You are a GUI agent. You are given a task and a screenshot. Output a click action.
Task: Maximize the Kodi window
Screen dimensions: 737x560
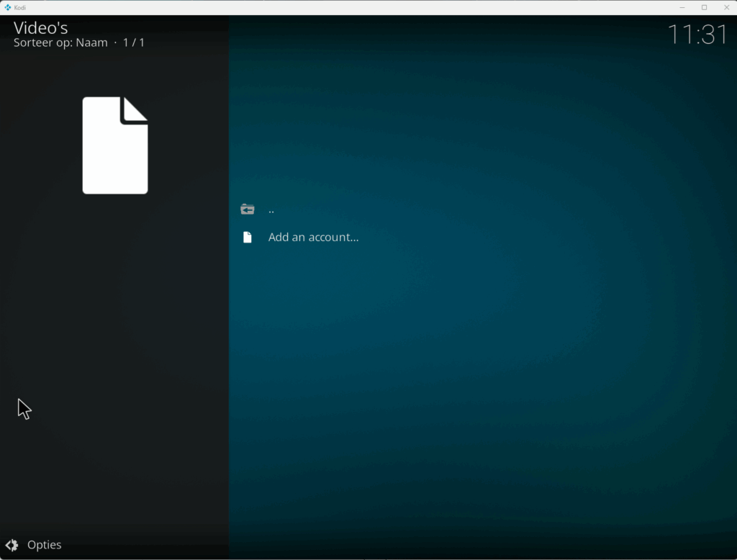pos(704,7)
